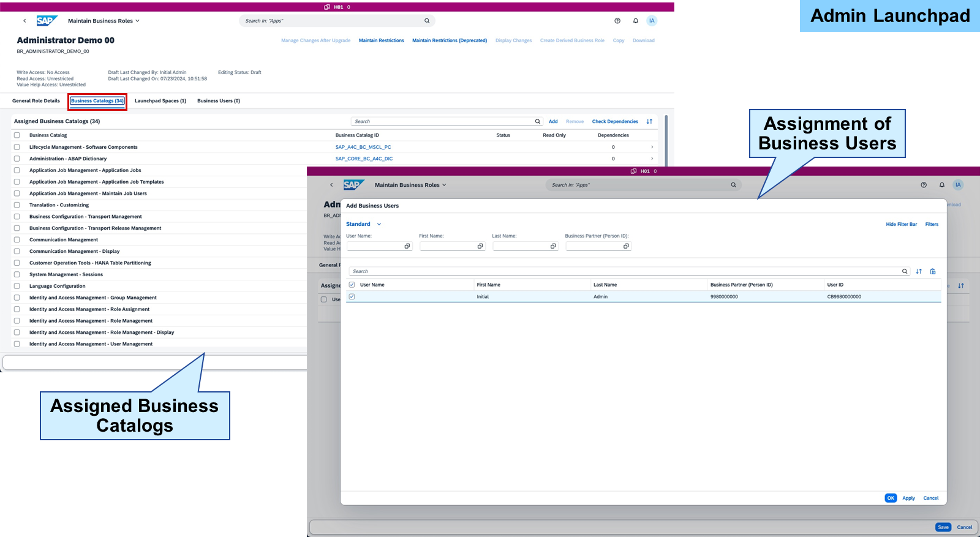Viewport: 980px width, 537px height.
Task: Click Save in front window footer
Action: coord(943,527)
